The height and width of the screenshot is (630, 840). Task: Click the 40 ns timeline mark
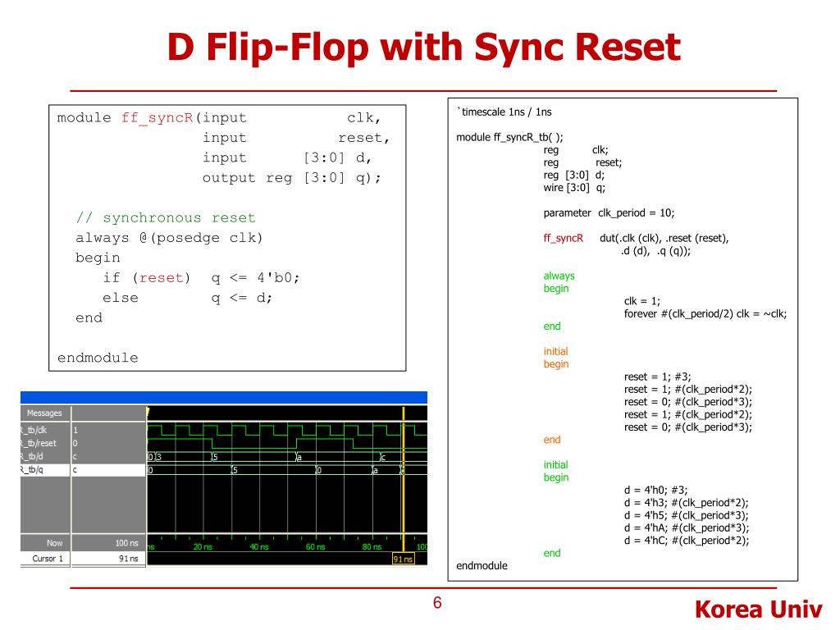(258, 546)
